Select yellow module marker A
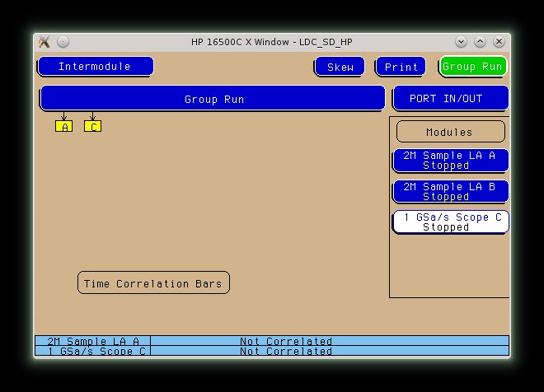 click(64, 126)
